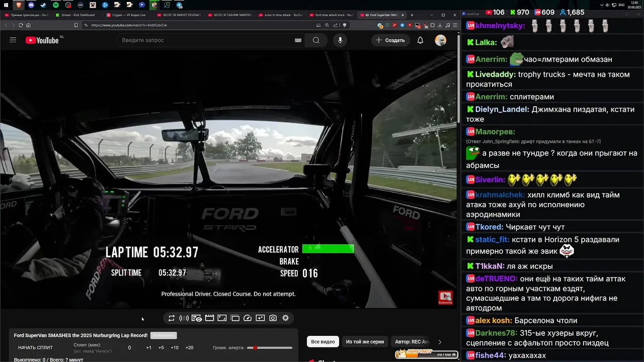Reload the page in browser
This screenshot has height=362, width=644.
[21, 25]
